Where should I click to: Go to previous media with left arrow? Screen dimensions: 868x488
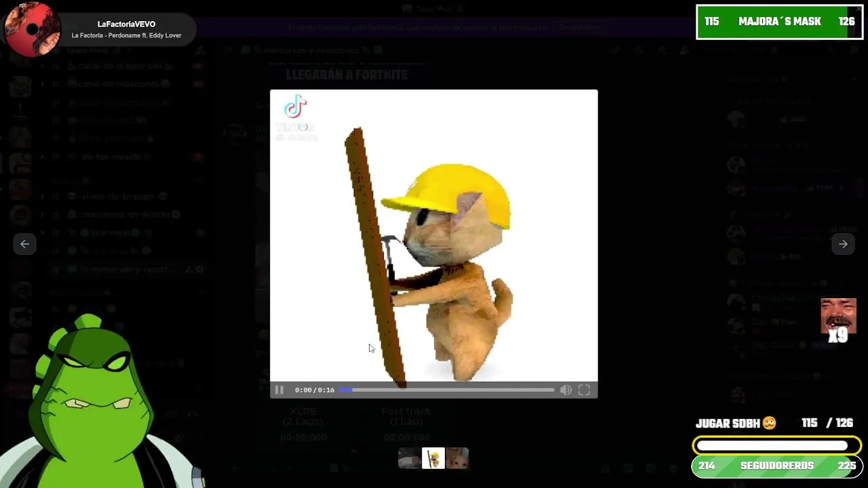24,244
